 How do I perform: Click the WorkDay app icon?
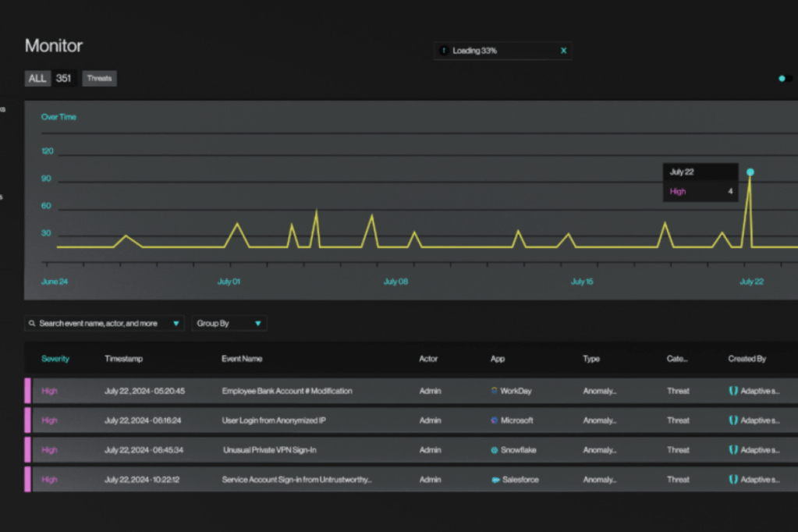(x=495, y=391)
